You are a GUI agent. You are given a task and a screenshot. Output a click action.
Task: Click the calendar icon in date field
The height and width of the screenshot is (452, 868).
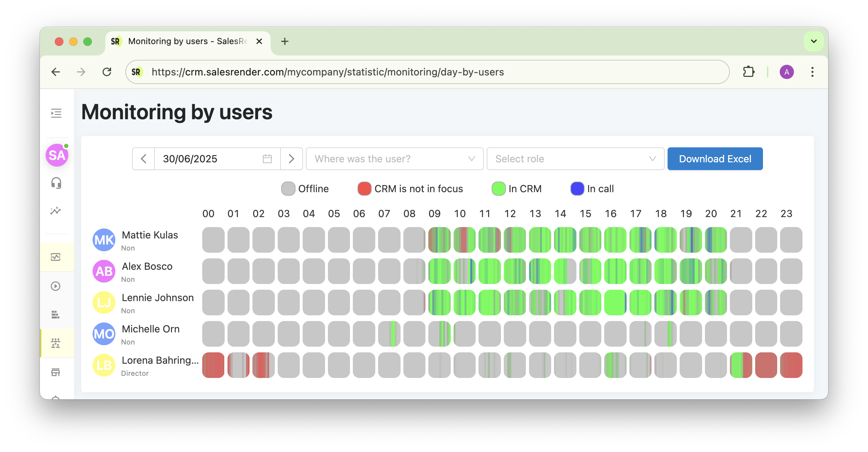coord(267,159)
